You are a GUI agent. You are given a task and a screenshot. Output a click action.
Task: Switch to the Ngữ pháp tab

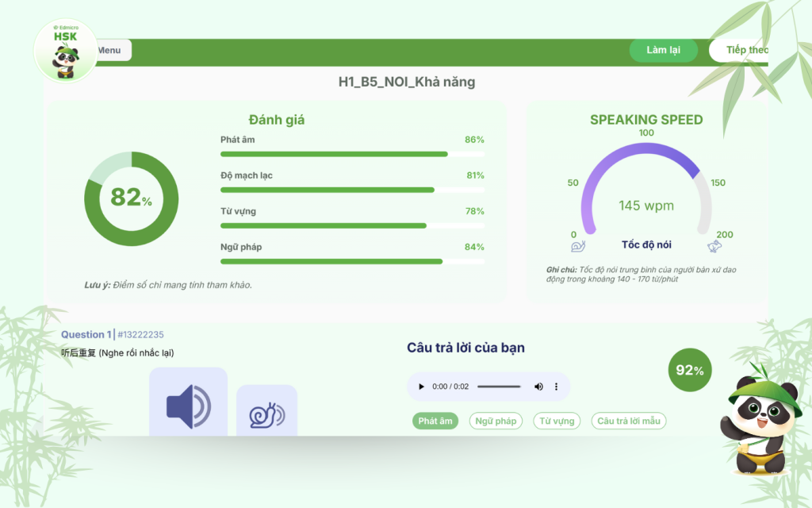coord(496,421)
